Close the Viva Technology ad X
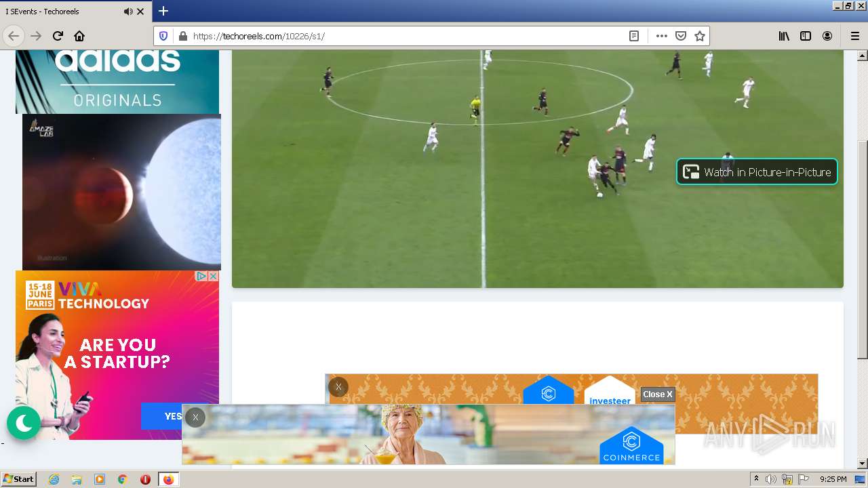The width and height of the screenshot is (868, 488). pyautogui.click(x=213, y=277)
